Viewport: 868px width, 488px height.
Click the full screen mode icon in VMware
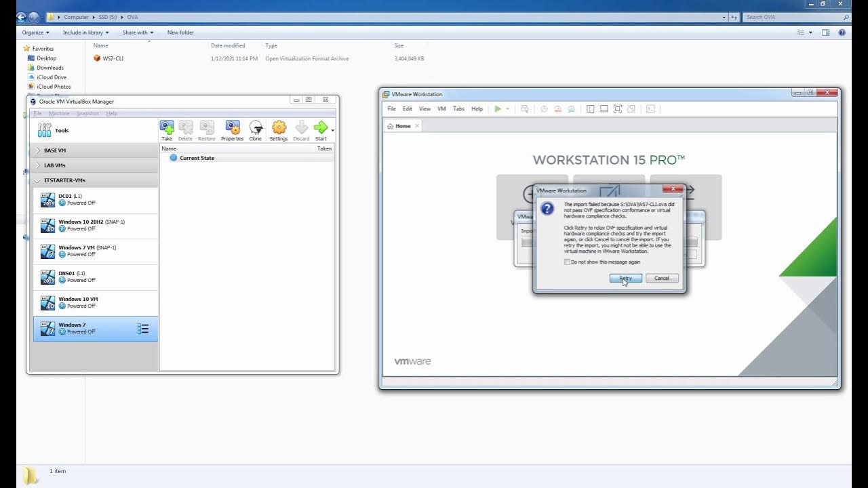617,108
